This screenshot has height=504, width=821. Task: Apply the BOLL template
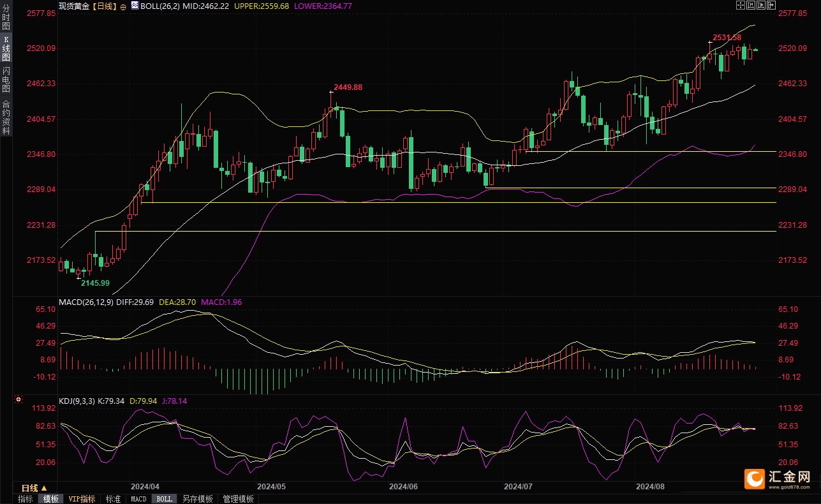[x=164, y=499]
